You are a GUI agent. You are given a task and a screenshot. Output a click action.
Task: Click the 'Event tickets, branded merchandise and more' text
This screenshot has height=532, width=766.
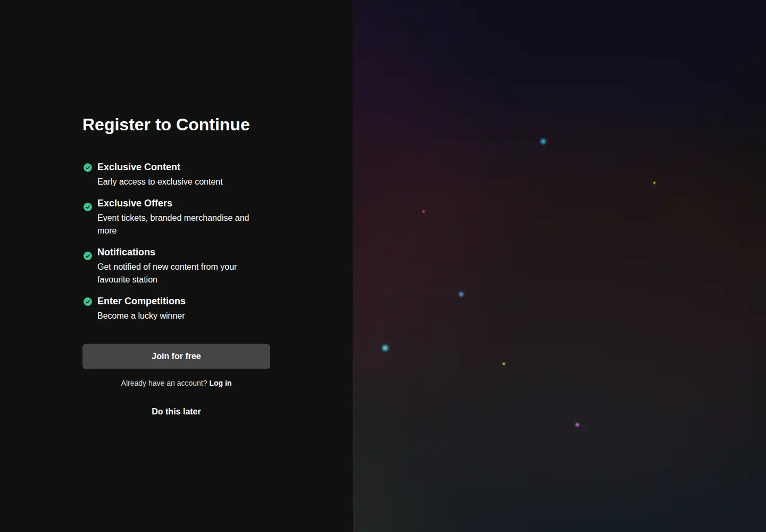(x=173, y=225)
